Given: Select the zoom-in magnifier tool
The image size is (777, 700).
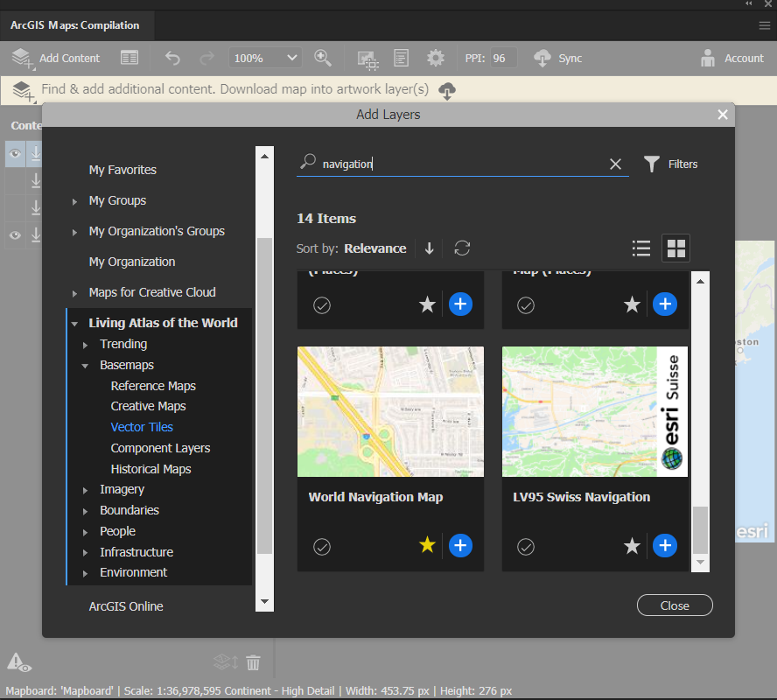Looking at the screenshot, I should 322,58.
